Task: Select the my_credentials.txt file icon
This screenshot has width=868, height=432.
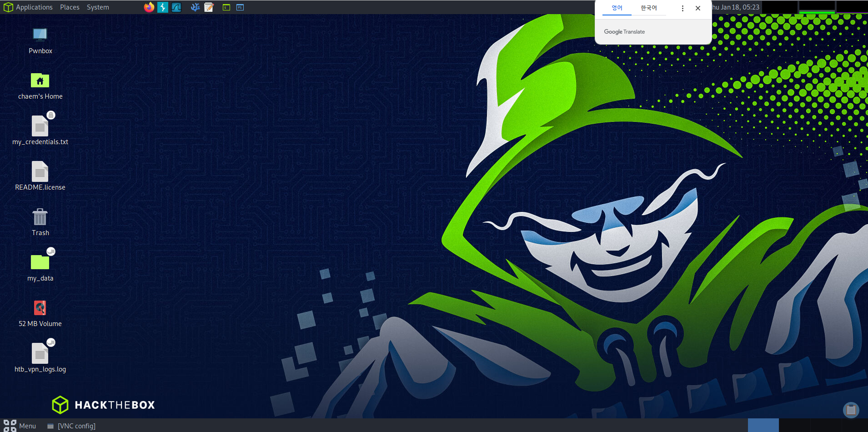Action: [40, 126]
